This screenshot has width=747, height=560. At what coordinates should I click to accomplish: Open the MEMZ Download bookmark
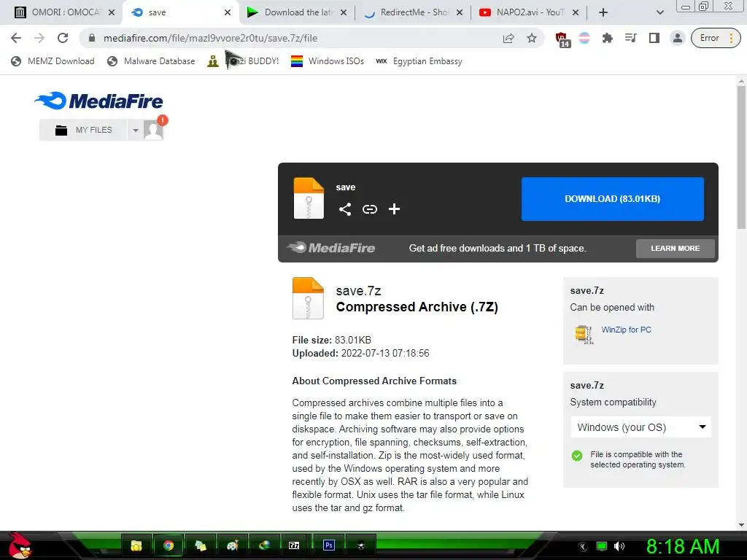click(x=53, y=61)
